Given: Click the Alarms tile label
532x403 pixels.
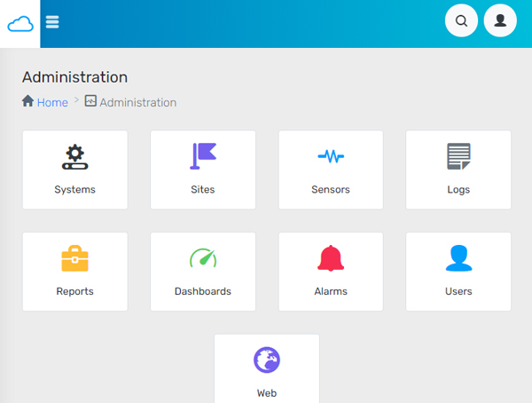Looking at the screenshot, I should coord(331,291).
